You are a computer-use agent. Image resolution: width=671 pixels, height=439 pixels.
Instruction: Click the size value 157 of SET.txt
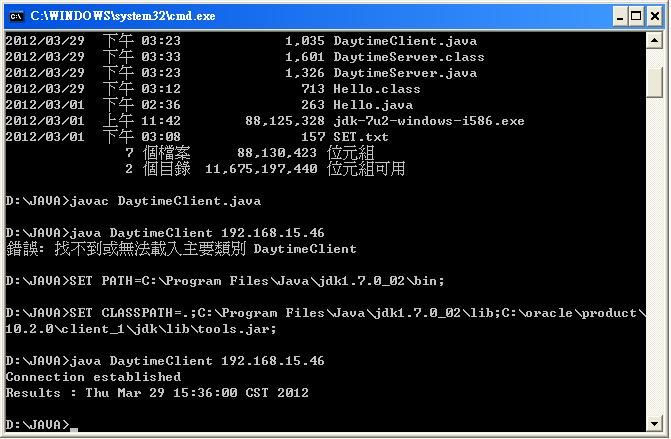tap(313, 137)
